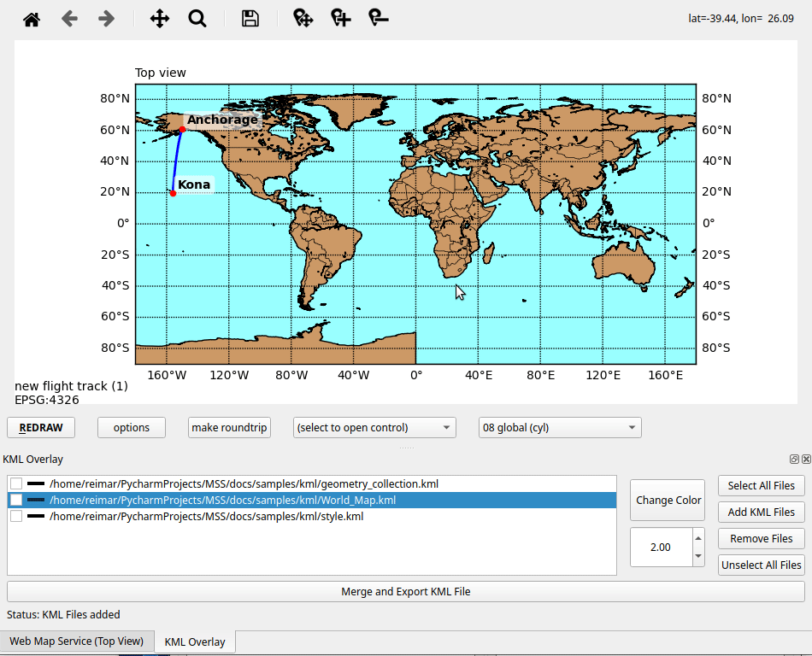This screenshot has width=812, height=656.
Task: Enable the World_Map.kml overlay checkbox
Action: [16, 501]
